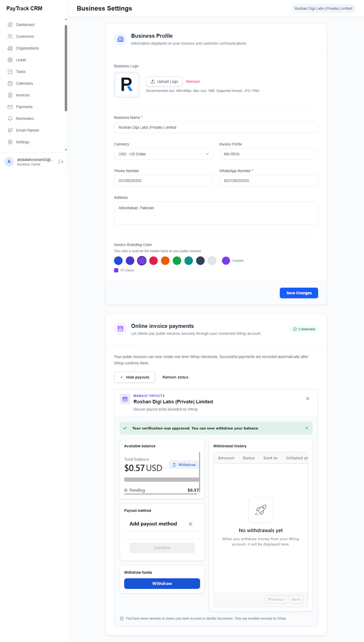Viewport: 364px width, 642px height.
Task: Open Customers from the sidebar
Action: [x=25, y=36]
